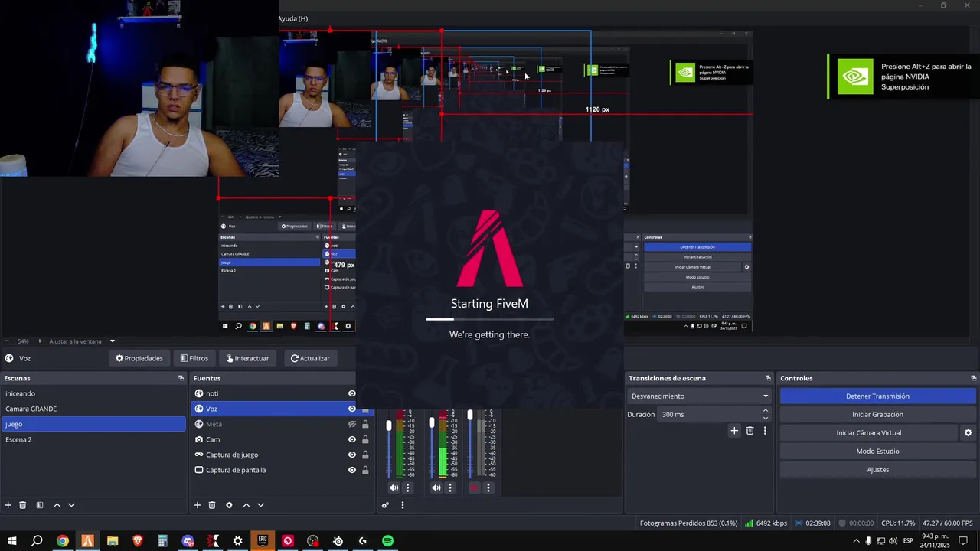Open Epic Games Launcher in the taskbar
The height and width of the screenshot is (551, 980).
(263, 541)
